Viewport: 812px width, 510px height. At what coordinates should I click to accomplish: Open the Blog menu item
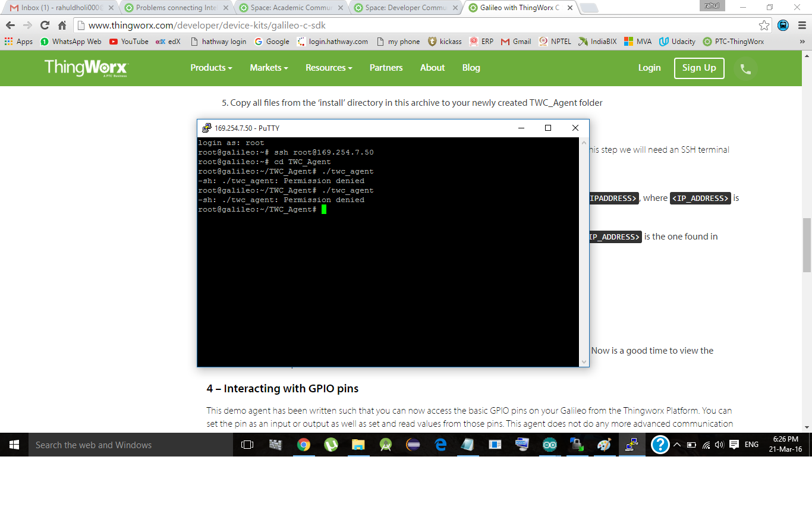point(471,68)
